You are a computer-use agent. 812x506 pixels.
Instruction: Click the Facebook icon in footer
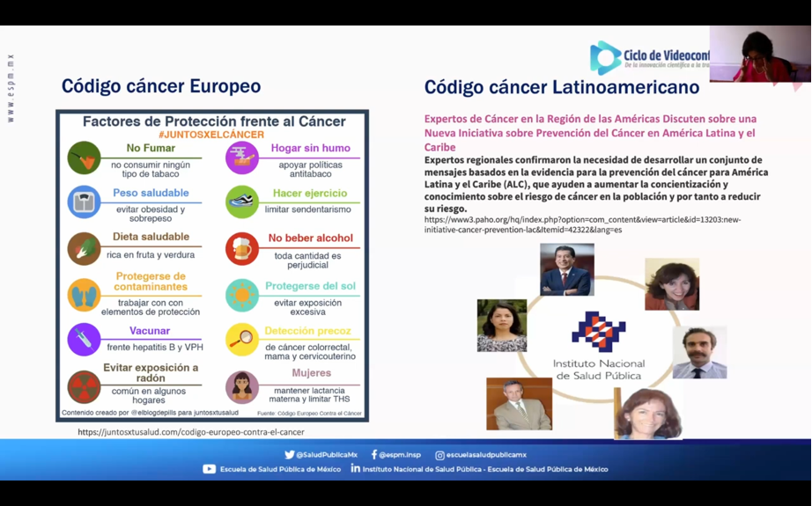(374, 455)
